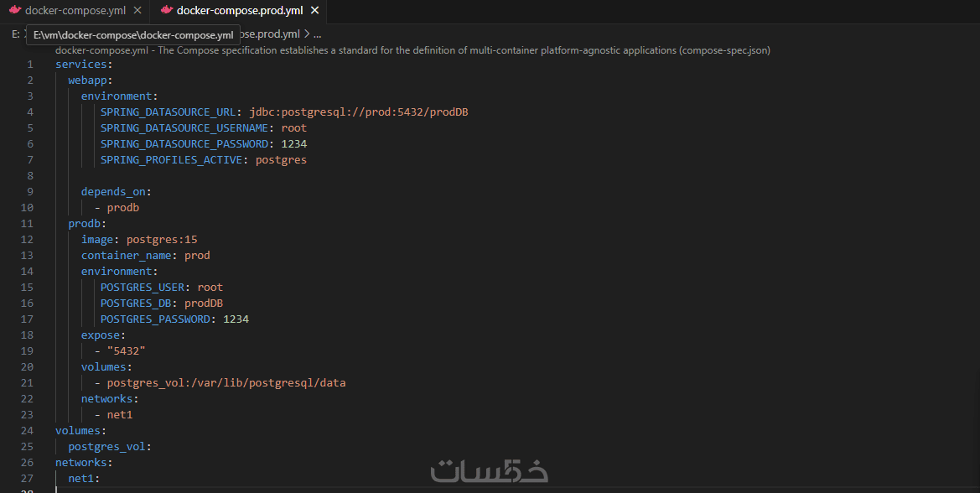Click the container_name key
Screen dimensions: 980x493
tap(127, 256)
